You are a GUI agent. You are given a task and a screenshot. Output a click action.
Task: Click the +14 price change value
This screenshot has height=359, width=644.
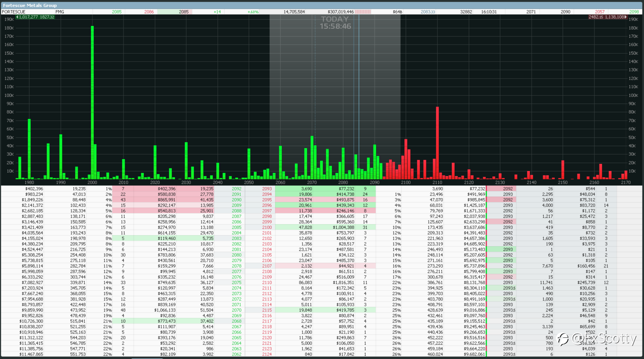coord(217,12)
